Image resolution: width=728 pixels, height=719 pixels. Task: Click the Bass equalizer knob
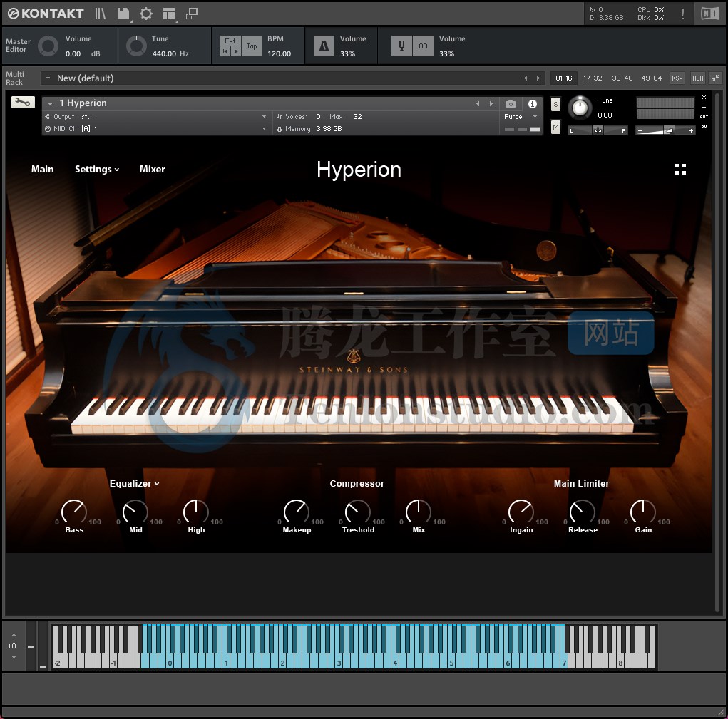(74, 512)
